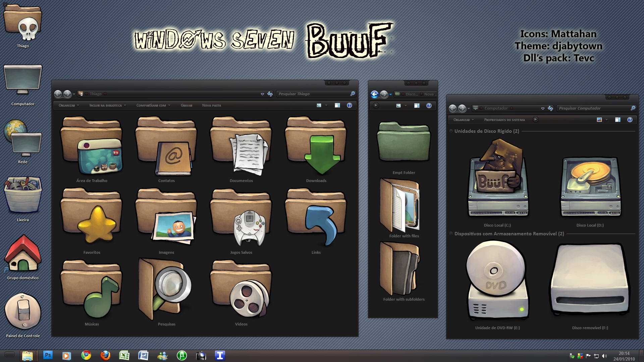Open Firefox from the taskbar

point(105,355)
